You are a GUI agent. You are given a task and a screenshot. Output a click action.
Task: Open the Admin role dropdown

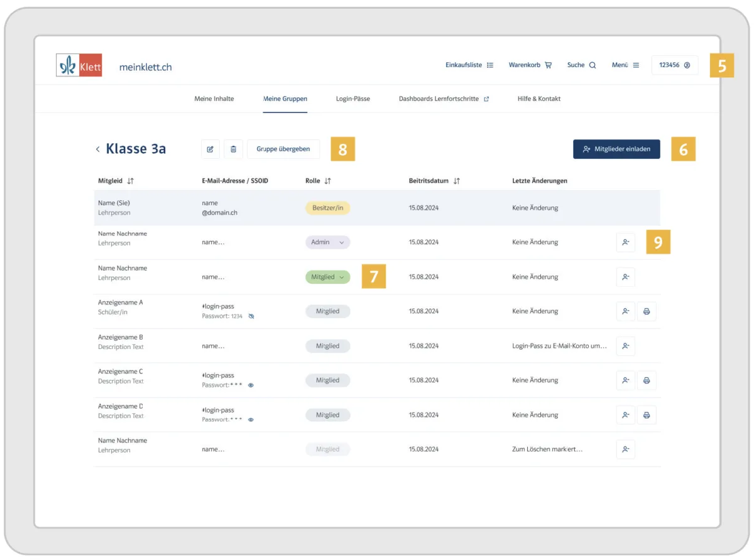(x=327, y=242)
